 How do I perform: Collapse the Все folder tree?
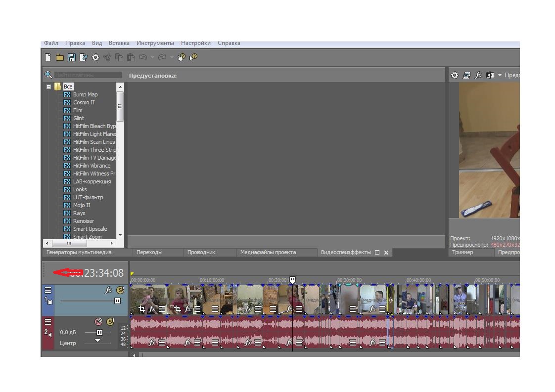click(x=49, y=87)
